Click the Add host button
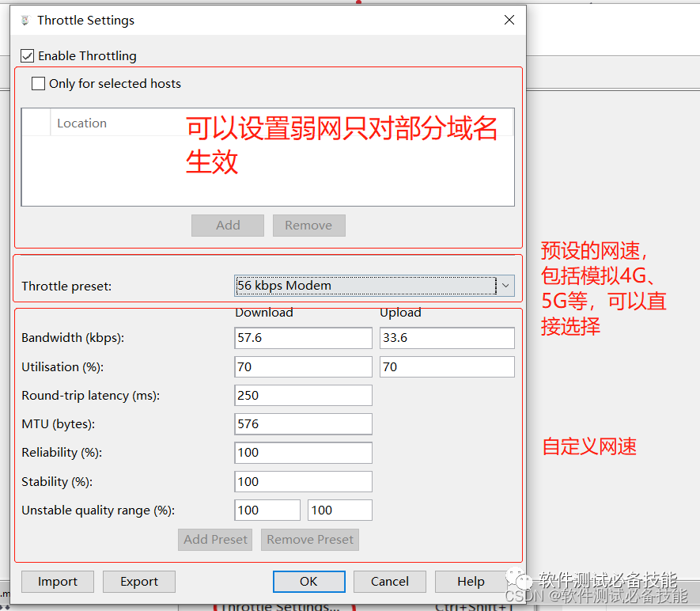This screenshot has height=611, width=700. (x=228, y=225)
